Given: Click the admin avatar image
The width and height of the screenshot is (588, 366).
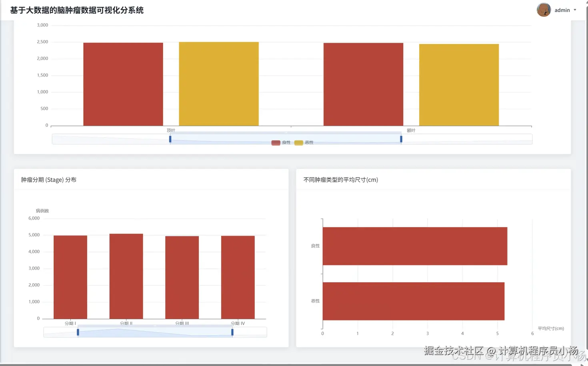Looking at the screenshot, I should [x=543, y=10].
